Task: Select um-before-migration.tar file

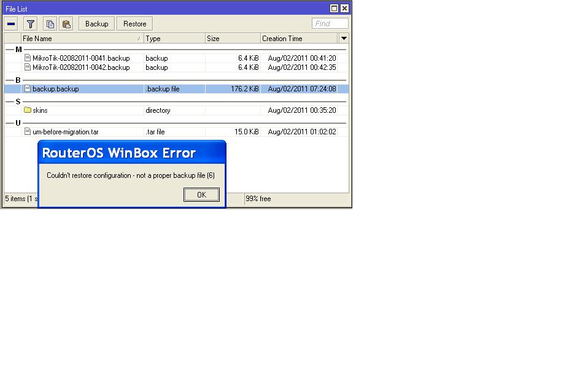Action: 66,132
